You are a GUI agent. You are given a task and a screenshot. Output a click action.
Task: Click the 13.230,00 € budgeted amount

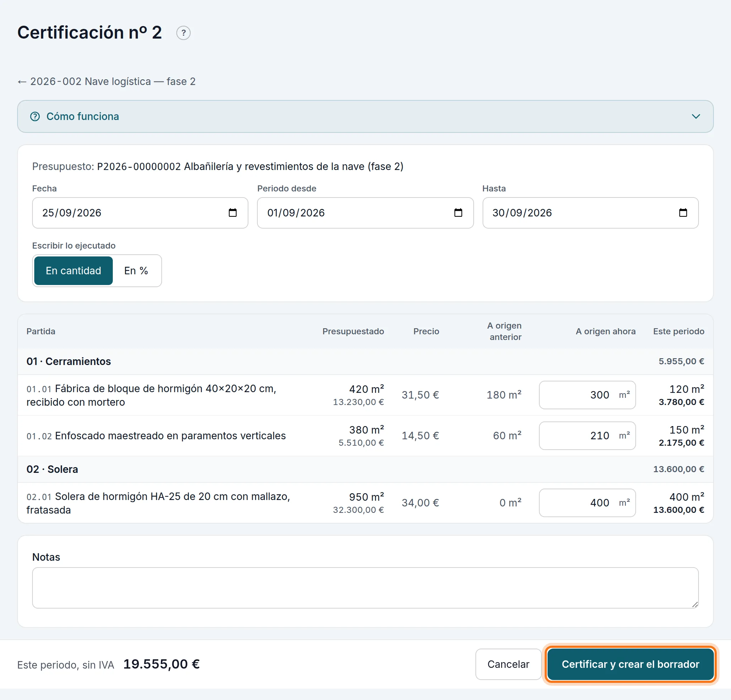(x=358, y=402)
